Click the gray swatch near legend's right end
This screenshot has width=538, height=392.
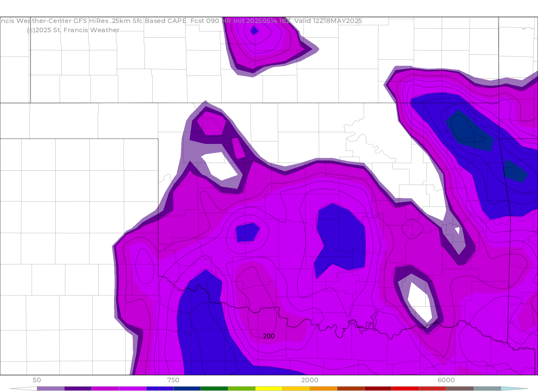(487, 388)
